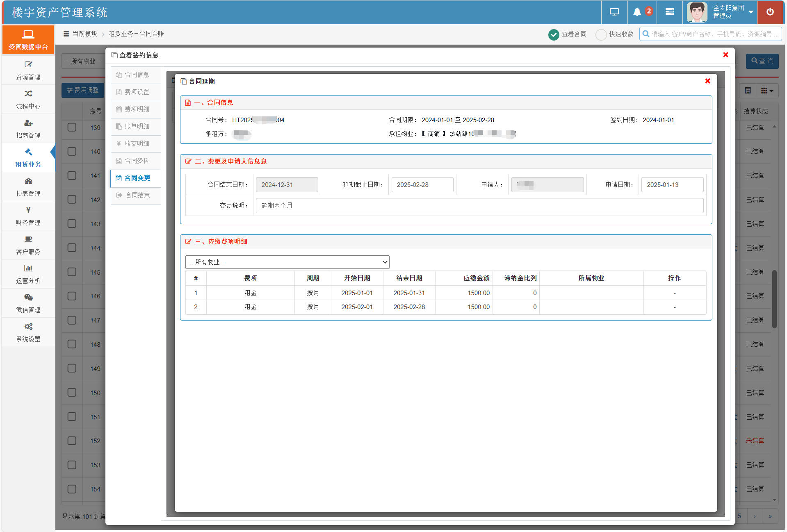Open the column grid dropdown button
This screenshot has width=787, height=532.
coord(766,91)
